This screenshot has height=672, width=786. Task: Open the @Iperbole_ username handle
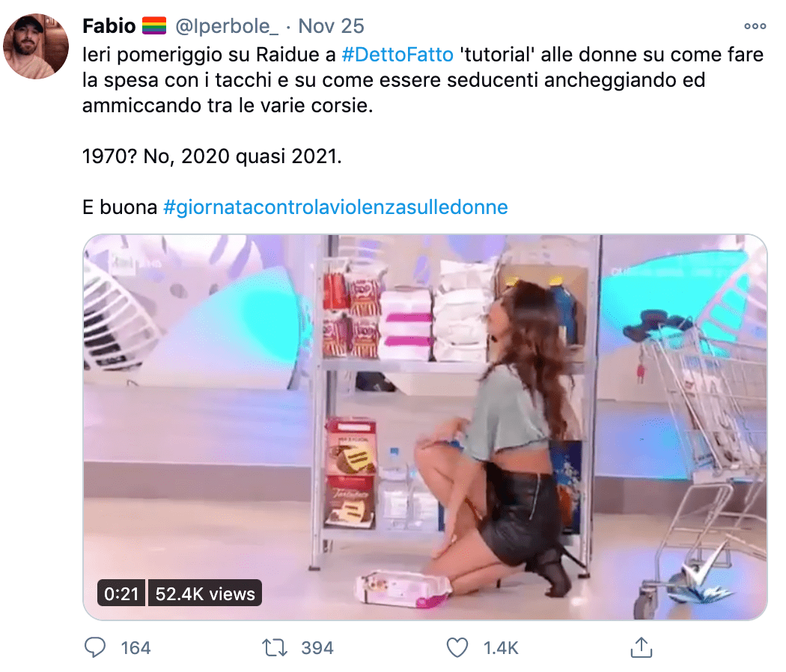(227, 26)
